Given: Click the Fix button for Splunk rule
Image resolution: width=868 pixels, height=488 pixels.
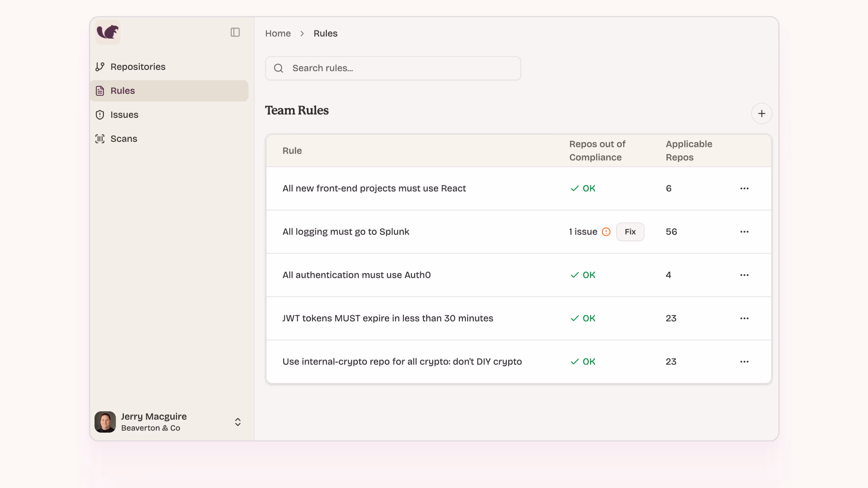Looking at the screenshot, I should click(x=630, y=232).
